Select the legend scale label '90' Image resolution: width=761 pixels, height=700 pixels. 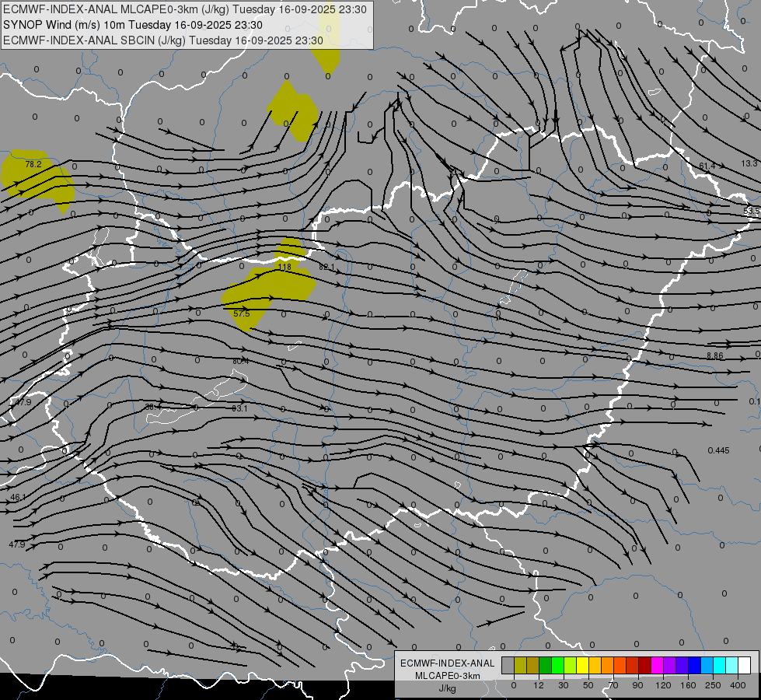point(637,685)
